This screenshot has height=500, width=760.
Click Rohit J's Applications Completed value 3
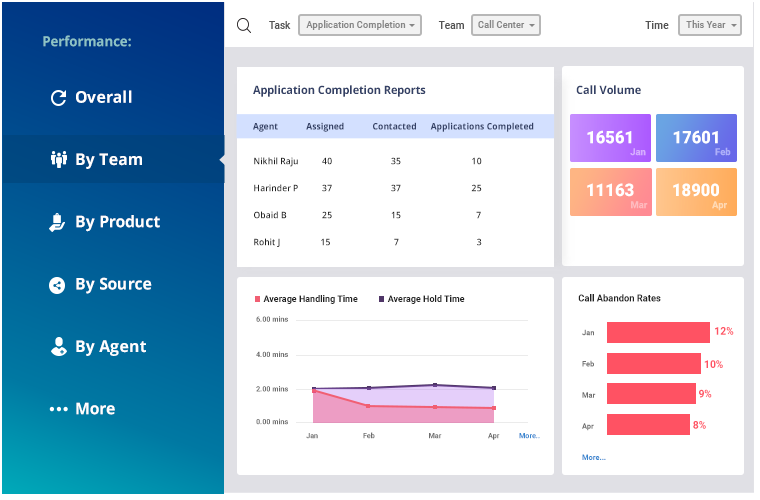pyautogui.click(x=479, y=242)
